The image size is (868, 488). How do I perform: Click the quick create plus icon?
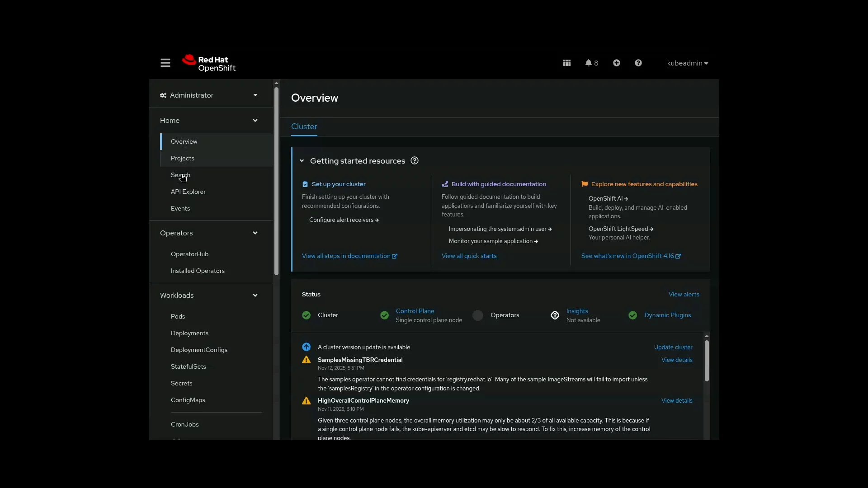coord(617,63)
